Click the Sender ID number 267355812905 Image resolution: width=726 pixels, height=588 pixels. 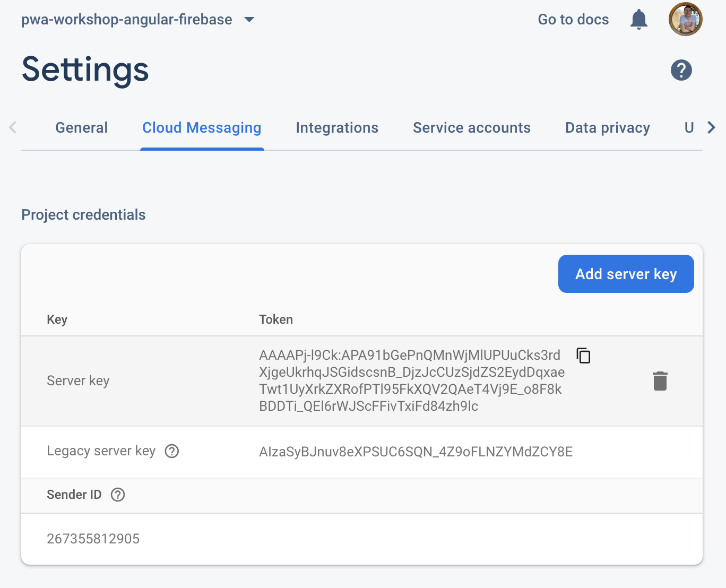93,539
